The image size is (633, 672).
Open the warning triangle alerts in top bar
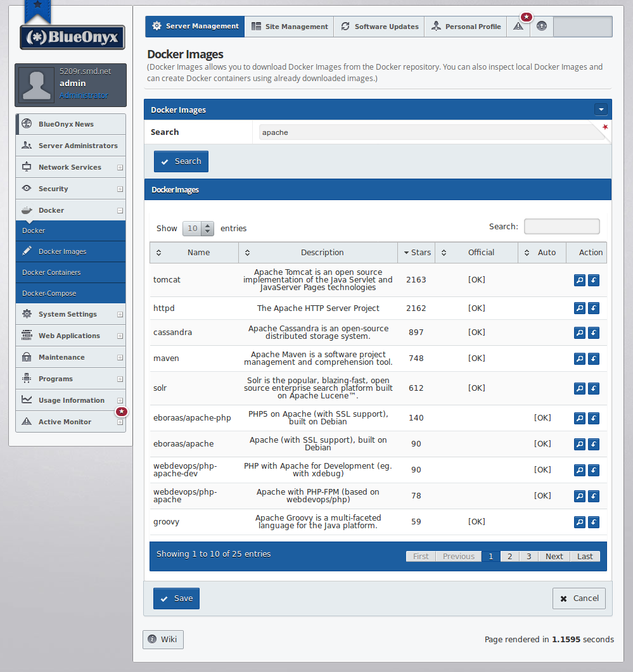tap(518, 27)
